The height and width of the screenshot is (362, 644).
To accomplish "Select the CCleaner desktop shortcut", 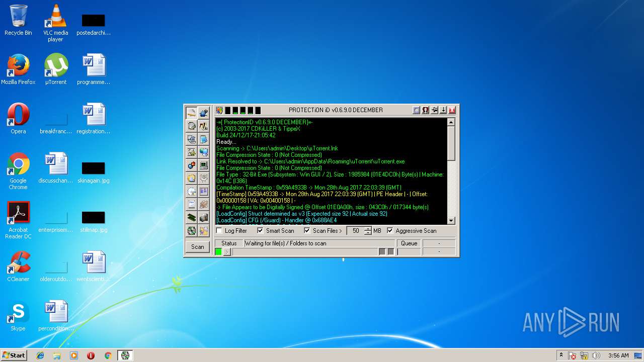I will pos(18,266).
